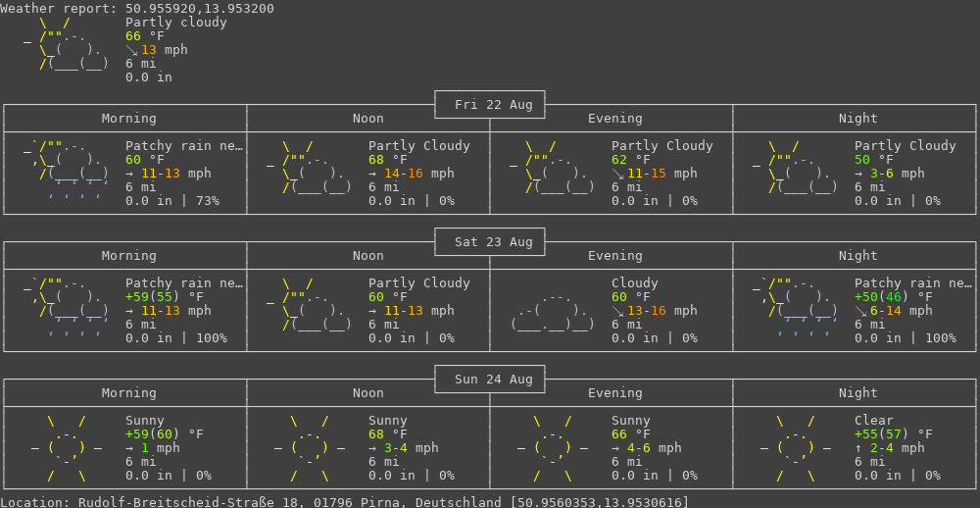
Task: Click Sunday Evening sunny ASCII icon
Action: (x=553, y=448)
